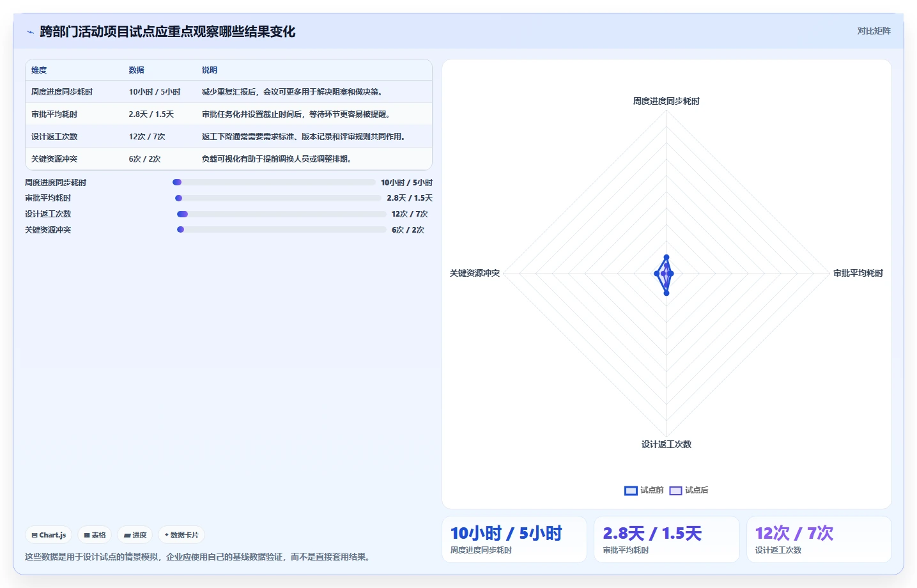The width and height of the screenshot is (917, 588).
Task: Select table cell 周度进度同步耗时
Action: [62, 92]
